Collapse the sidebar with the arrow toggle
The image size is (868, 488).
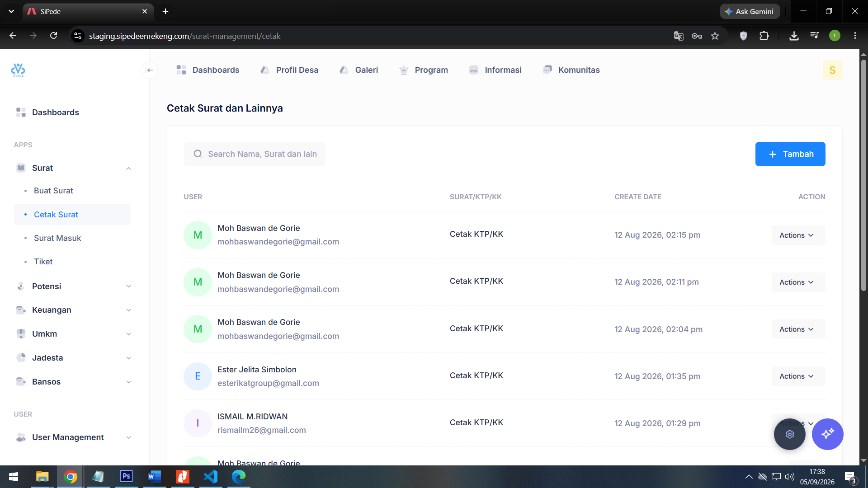point(150,70)
